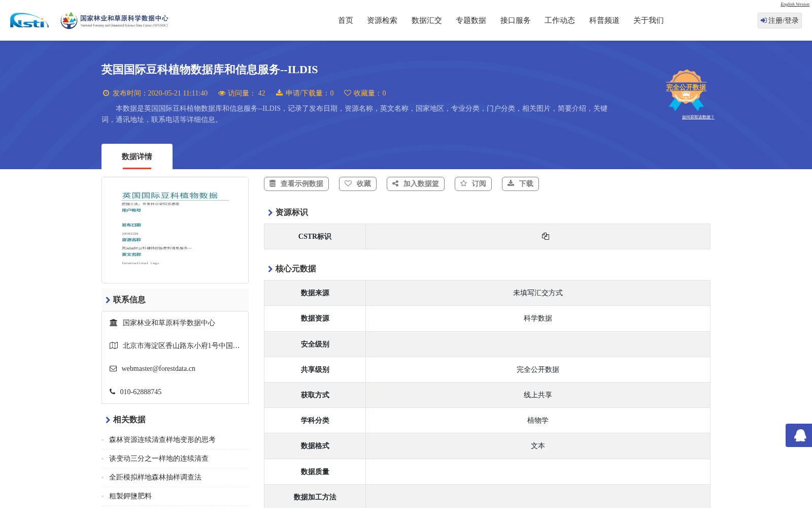Click the page title 英国国际豆科植物数据库
Image resolution: width=812 pixels, height=508 pixels.
210,70
